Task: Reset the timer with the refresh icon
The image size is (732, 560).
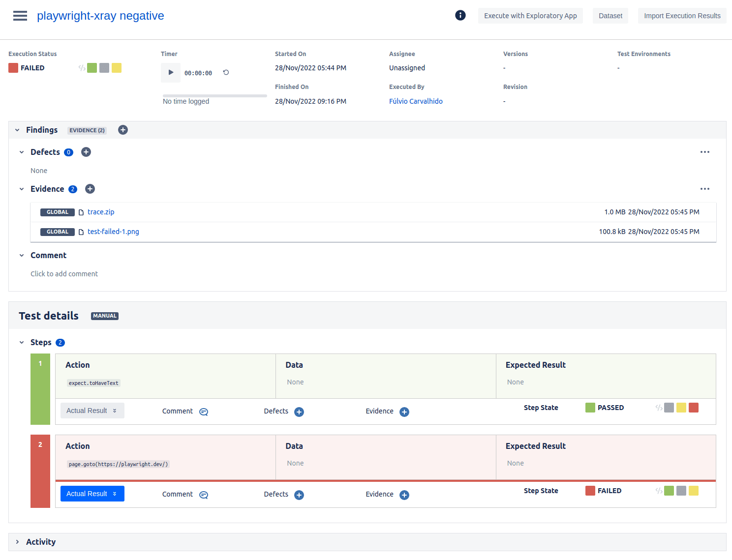Action: [x=226, y=72]
